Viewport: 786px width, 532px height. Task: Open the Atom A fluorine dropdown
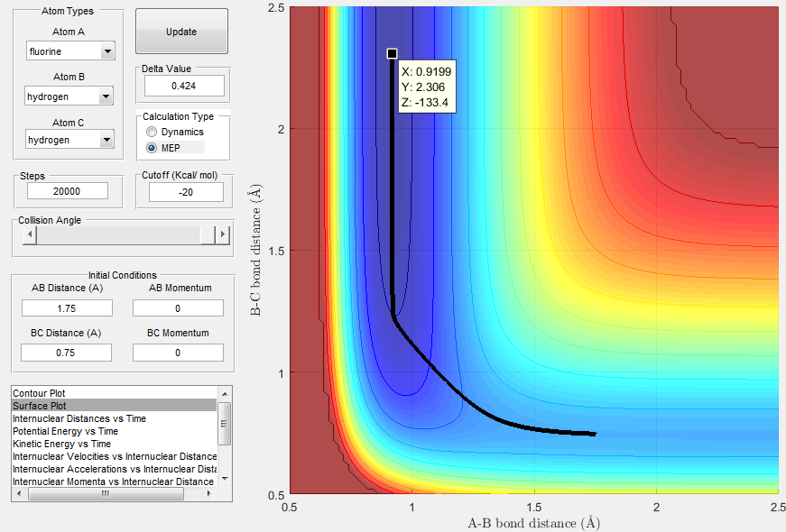click(70, 51)
